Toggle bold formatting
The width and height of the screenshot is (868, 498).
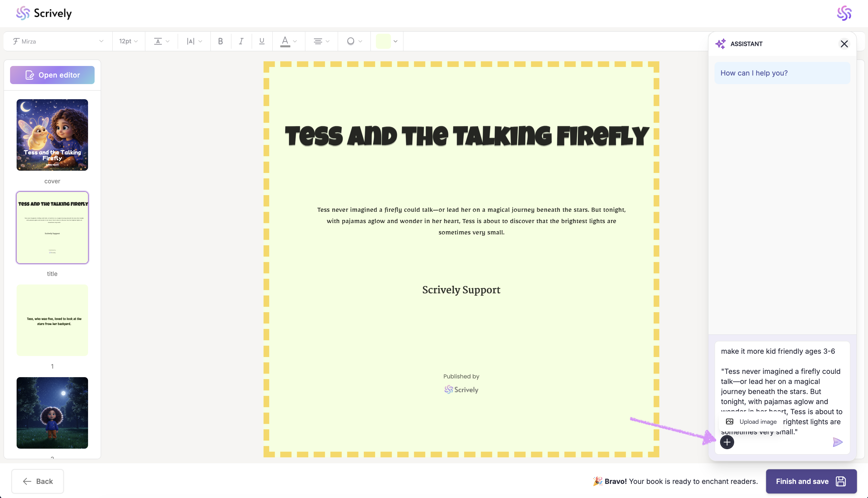(x=220, y=41)
